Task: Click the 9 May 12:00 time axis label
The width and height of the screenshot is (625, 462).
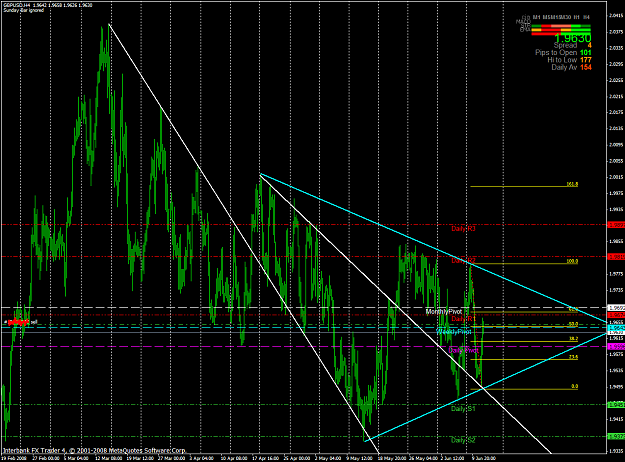Action: click(359, 458)
